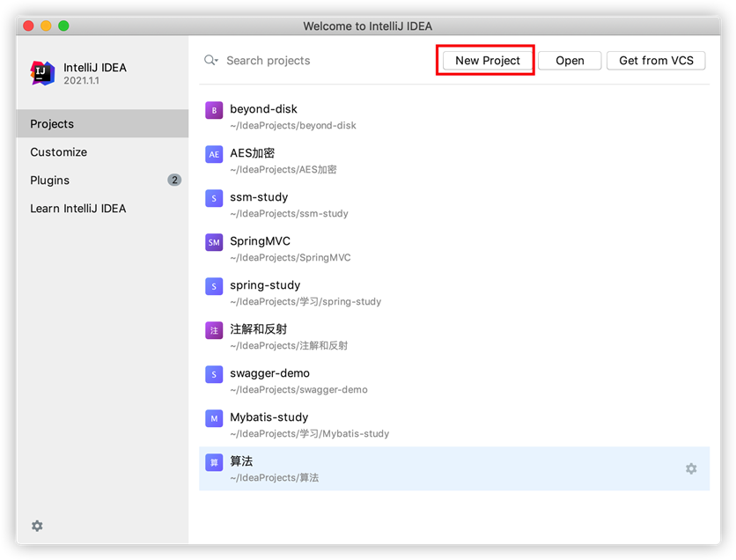Image resolution: width=736 pixels, height=560 pixels.
Task: Click path ~/IdeaProjects/beyond-disk
Action: pyautogui.click(x=293, y=125)
